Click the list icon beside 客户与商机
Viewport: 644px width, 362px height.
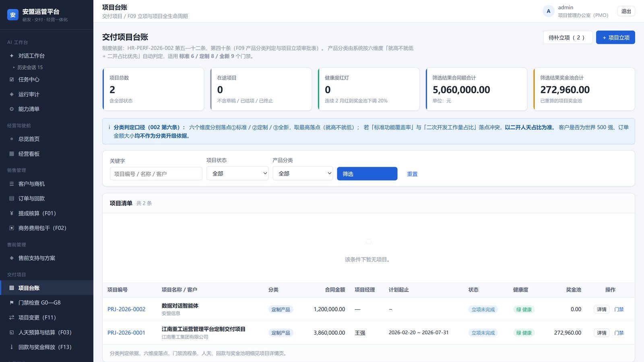pyautogui.click(x=12, y=184)
